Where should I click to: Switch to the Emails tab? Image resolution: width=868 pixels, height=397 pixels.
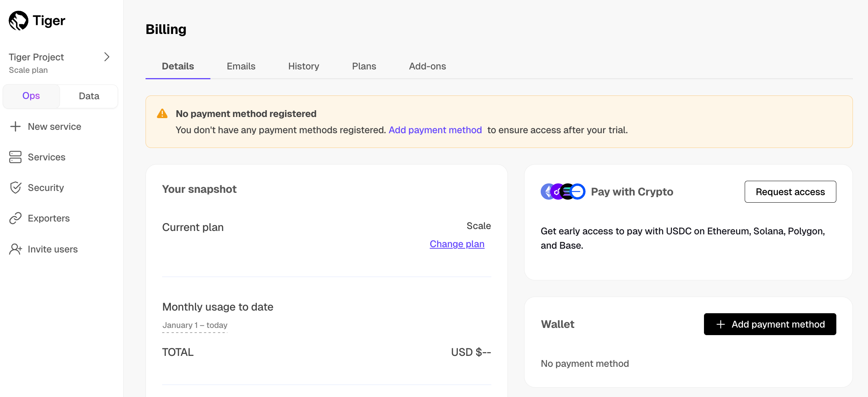(x=241, y=66)
